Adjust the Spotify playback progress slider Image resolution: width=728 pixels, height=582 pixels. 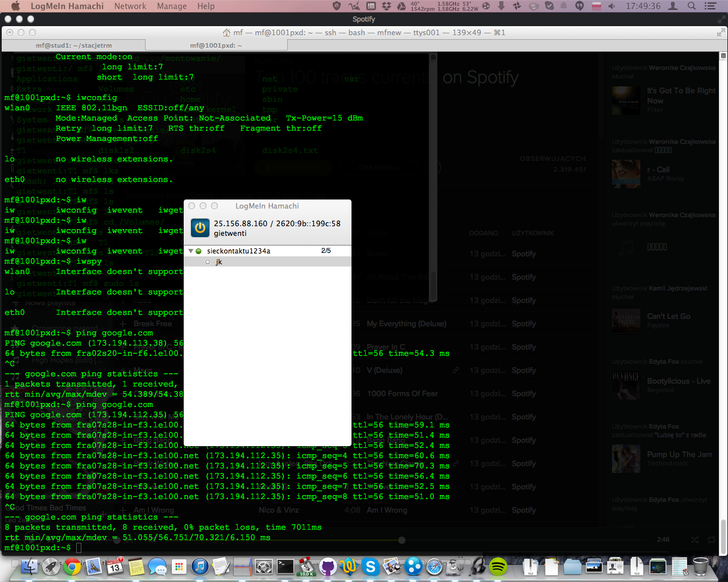point(402,540)
